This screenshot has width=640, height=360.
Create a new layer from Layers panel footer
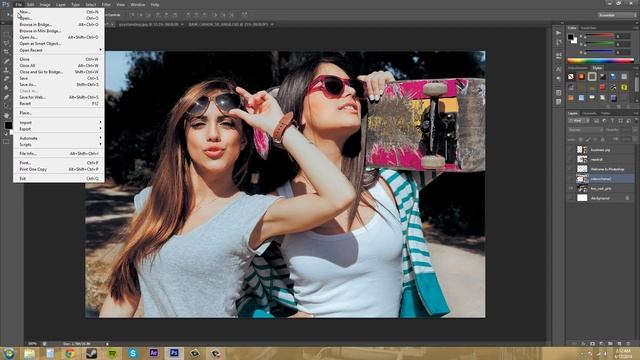pyautogui.click(x=619, y=344)
